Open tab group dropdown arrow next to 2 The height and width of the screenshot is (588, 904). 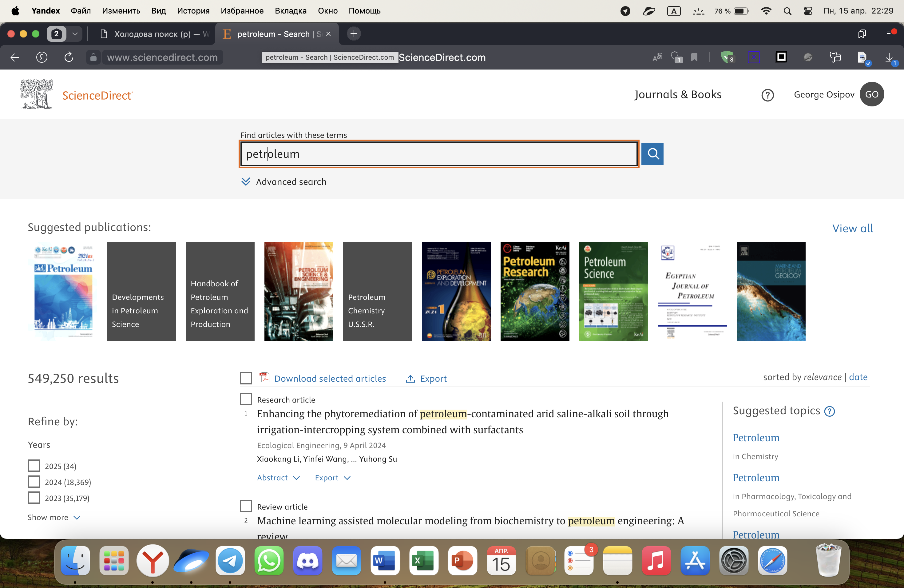pos(75,34)
